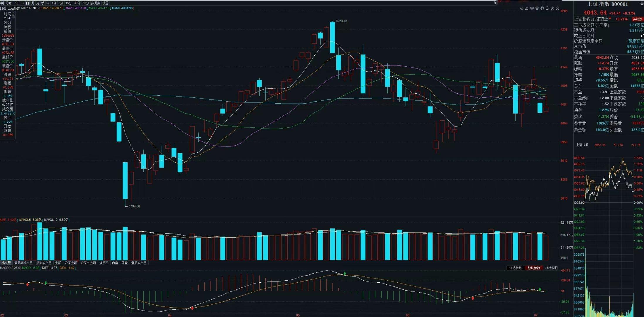Image resolution: width=644 pixels, height=317 pixels.
Task: Click the green MACD death-cross arrow near 05
Action: (345, 274)
